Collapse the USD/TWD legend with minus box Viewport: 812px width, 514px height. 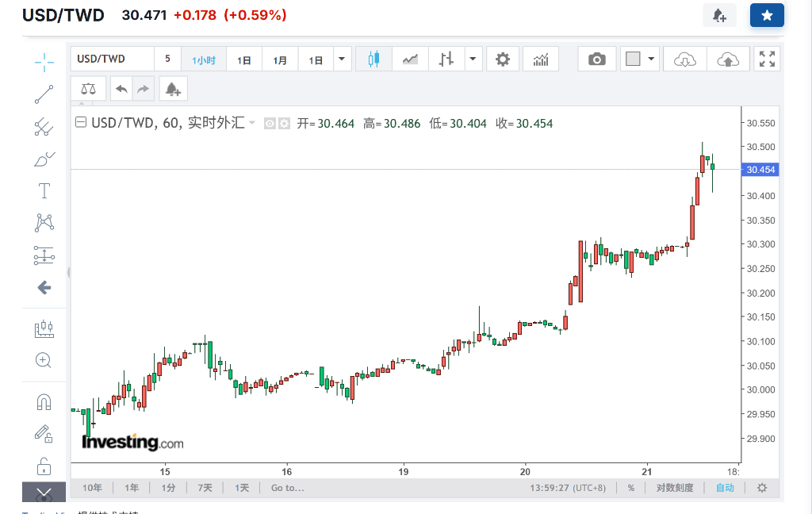pos(80,123)
